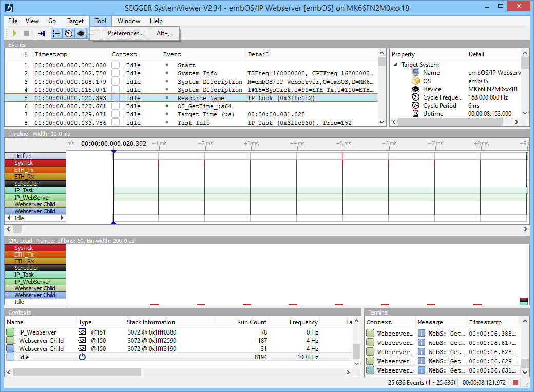Open the File menu

13,21
